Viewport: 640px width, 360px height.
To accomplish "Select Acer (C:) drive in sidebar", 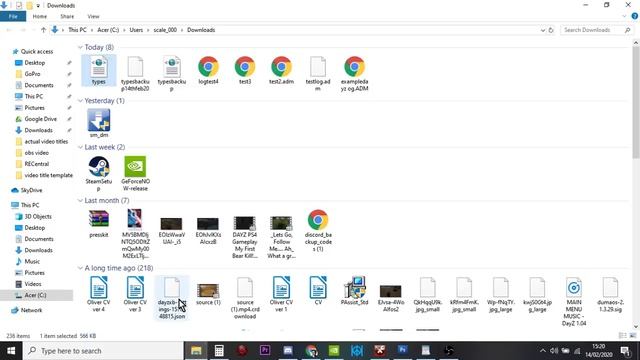I will [35, 295].
